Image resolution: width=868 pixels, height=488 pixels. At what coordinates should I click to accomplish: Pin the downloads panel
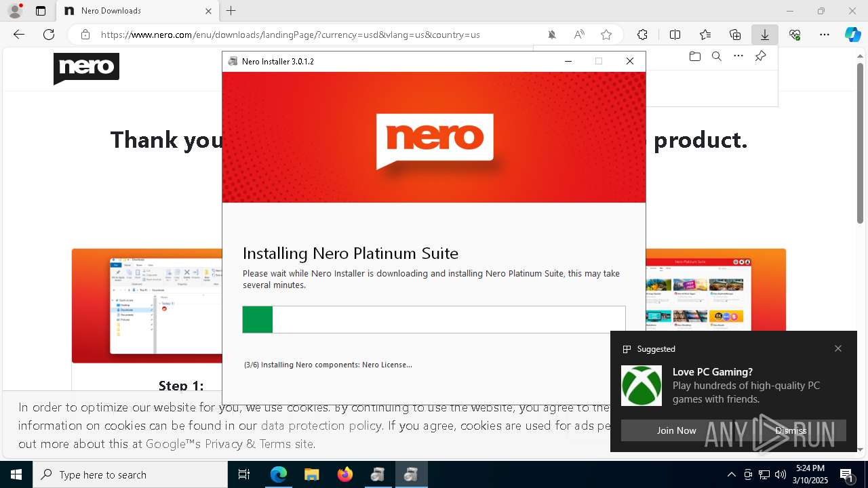760,56
